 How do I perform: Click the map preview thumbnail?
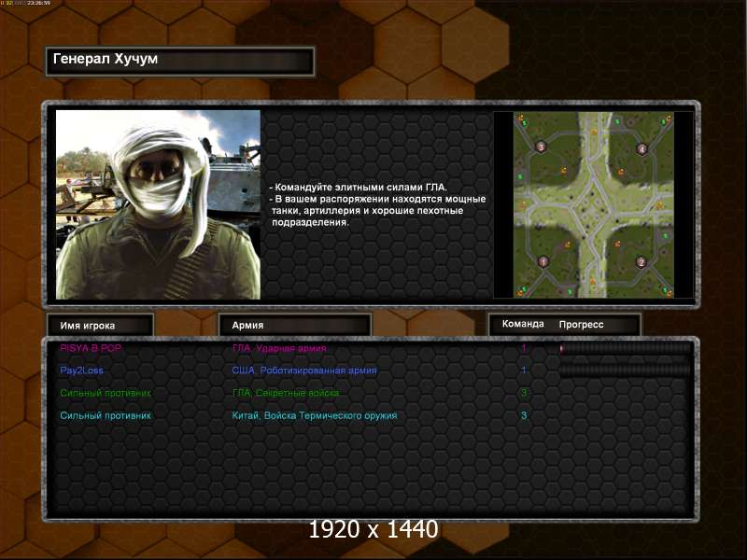[594, 204]
